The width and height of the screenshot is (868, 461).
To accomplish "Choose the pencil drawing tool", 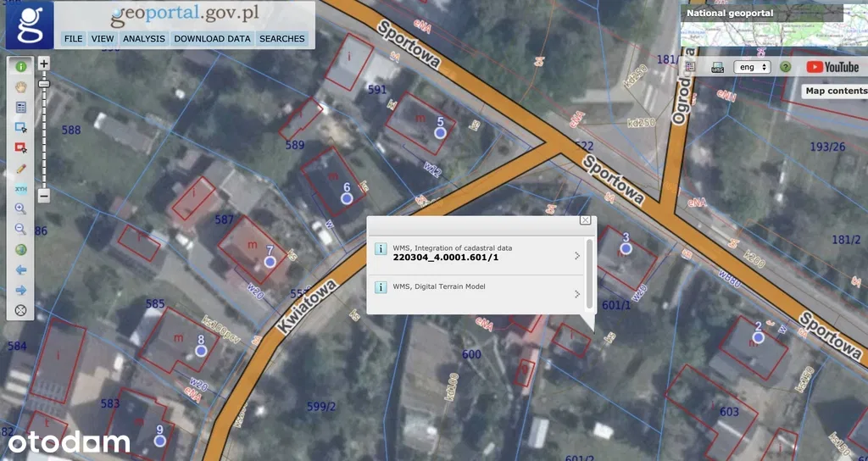I will (21, 168).
